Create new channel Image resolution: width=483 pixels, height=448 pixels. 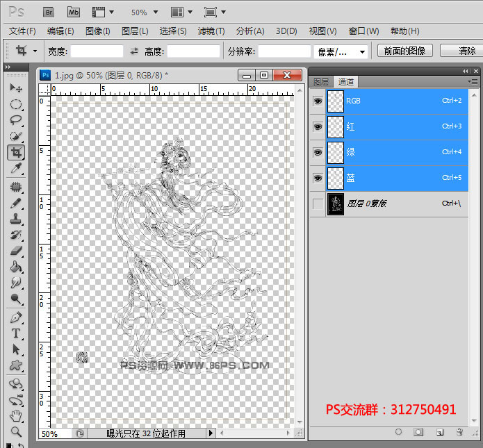click(440, 432)
